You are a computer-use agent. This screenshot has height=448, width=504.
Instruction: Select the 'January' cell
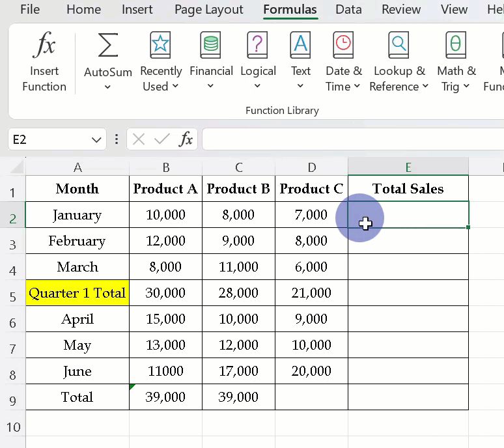[x=77, y=215]
